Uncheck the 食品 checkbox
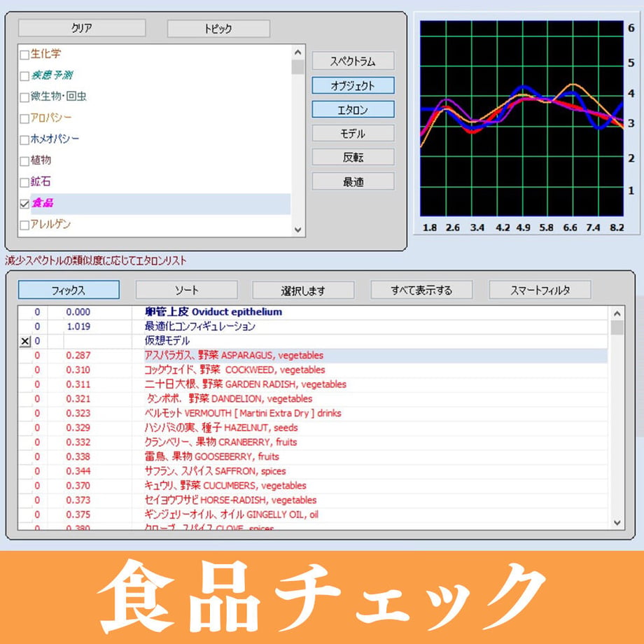The image size is (644, 644). (x=24, y=204)
